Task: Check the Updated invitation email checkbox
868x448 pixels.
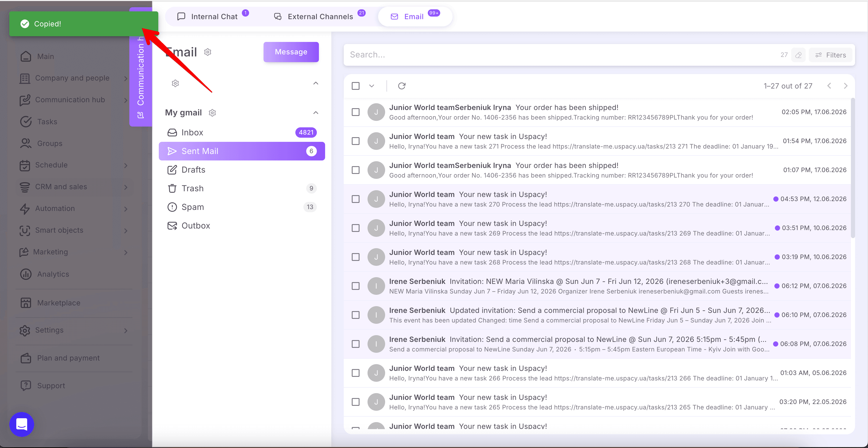Action: point(355,315)
